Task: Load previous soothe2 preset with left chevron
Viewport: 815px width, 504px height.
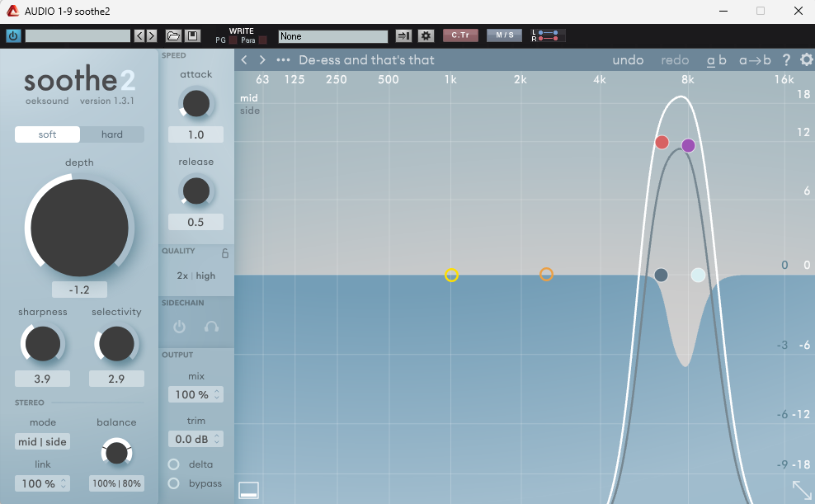Action: coord(244,60)
